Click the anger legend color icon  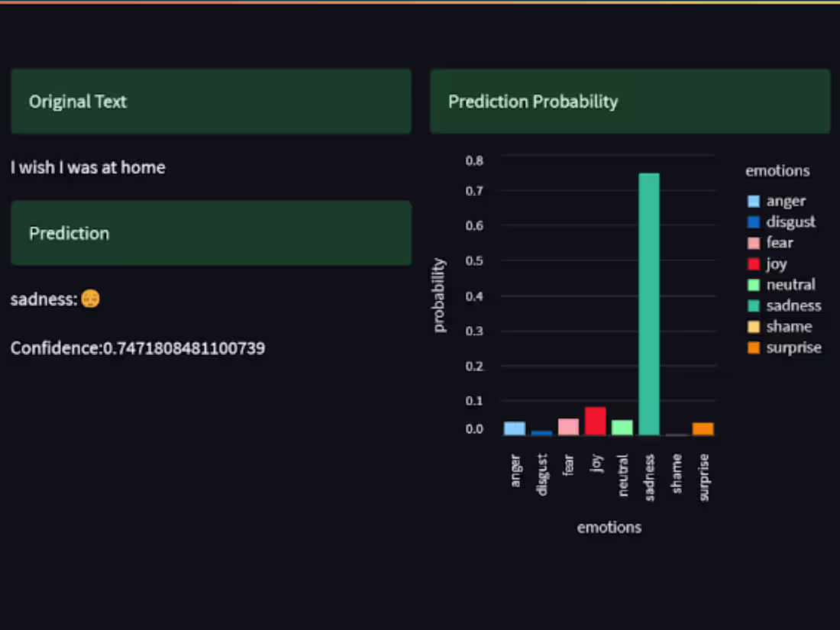(x=753, y=200)
